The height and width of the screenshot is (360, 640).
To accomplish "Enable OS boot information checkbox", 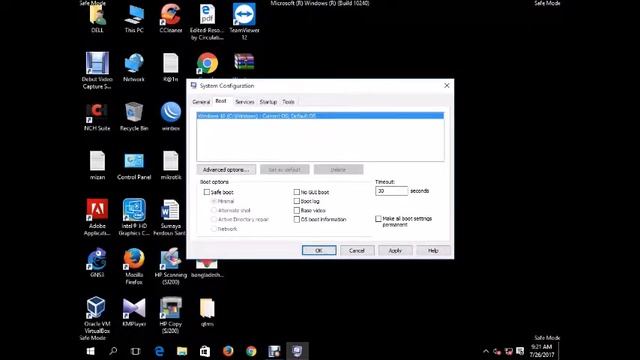I will 297,219.
